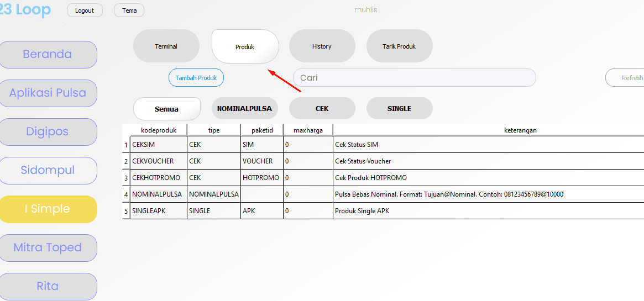
Task: Open Beranda in the sidebar
Action: click(47, 54)
